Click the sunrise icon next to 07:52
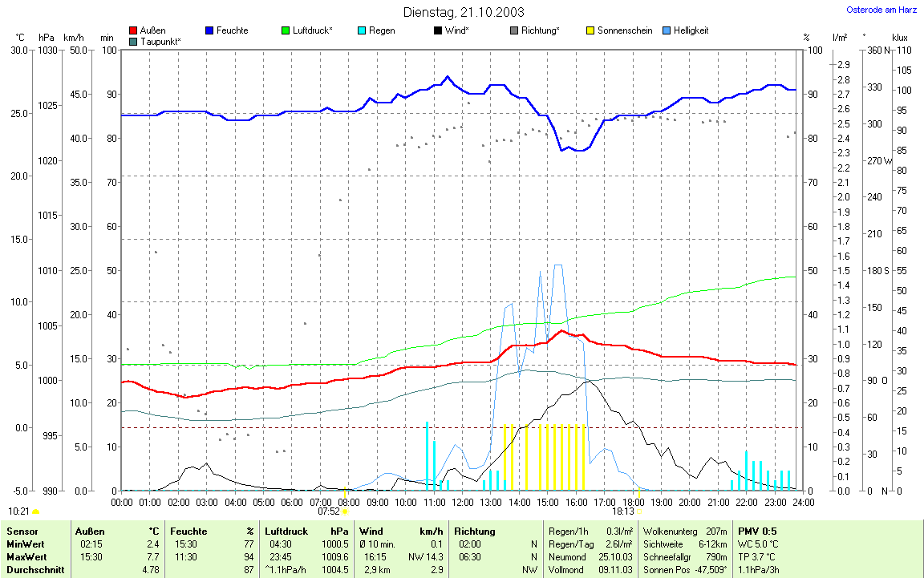Image resolution: width=924 pixels, height=578 pixels. click(x=345, y=511)
